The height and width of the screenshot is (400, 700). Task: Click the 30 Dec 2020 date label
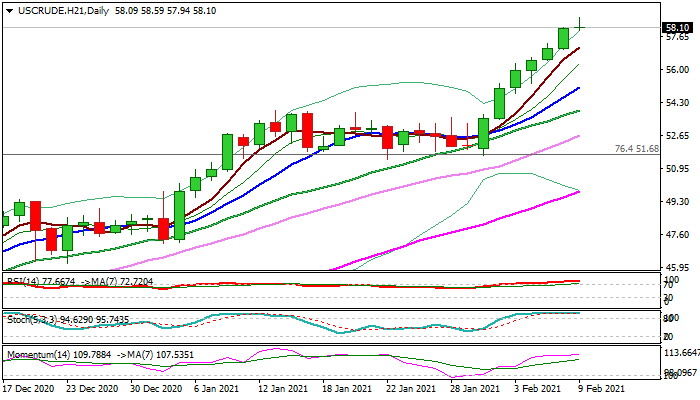point(153,388)
